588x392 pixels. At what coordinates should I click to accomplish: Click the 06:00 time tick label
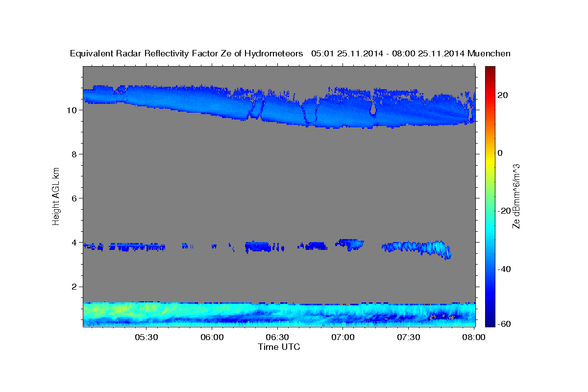point(212,338)
